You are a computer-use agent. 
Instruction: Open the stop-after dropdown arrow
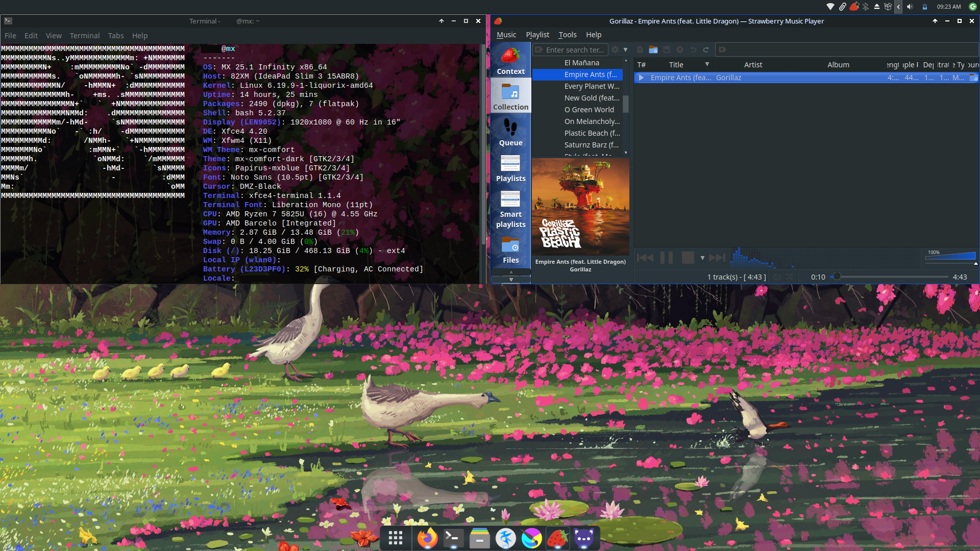tap(702, 258)
